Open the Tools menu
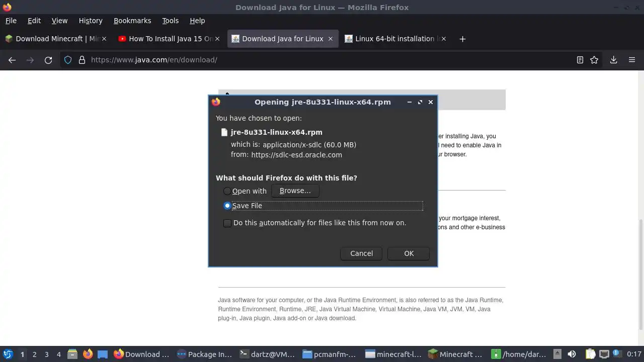 point(171,21)
